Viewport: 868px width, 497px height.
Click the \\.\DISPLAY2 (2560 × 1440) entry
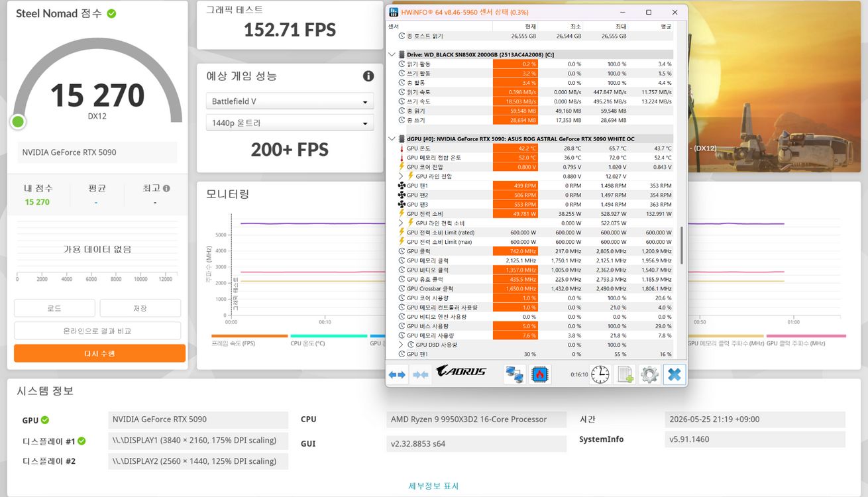coord(198,461)
